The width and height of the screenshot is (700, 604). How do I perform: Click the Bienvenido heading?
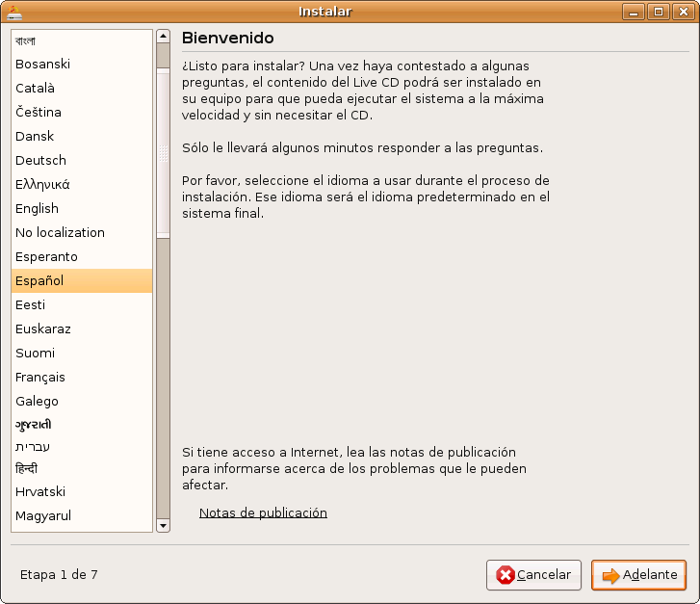[227, 38]
